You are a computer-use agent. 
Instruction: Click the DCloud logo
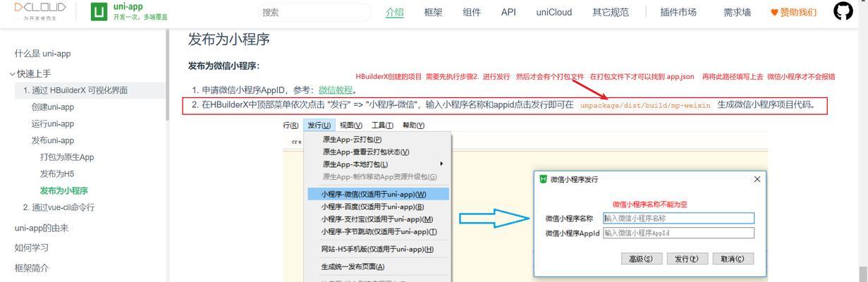click(39, 11)
